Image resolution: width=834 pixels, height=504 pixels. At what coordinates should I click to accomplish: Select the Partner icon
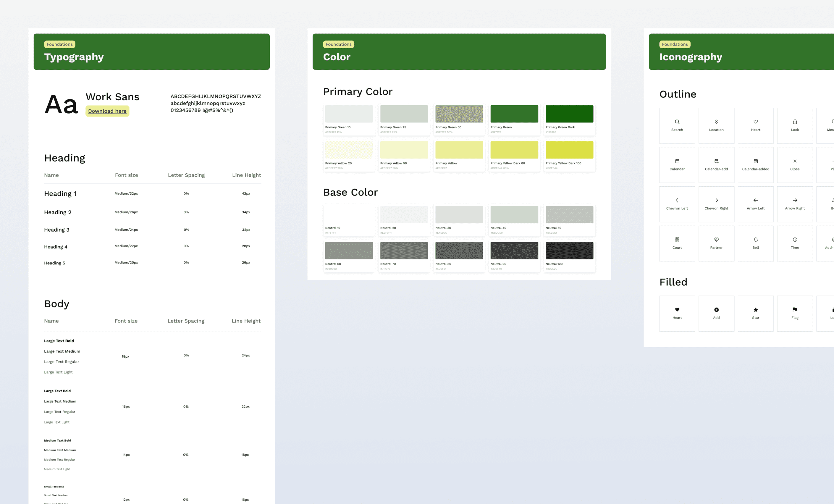[x=716, y=240]
